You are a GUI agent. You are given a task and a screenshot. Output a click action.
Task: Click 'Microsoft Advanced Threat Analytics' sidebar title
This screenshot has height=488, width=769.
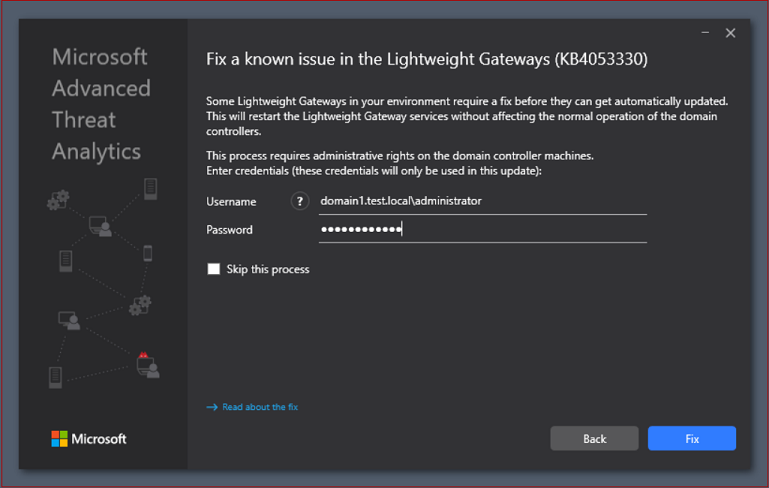pos(101,104)
